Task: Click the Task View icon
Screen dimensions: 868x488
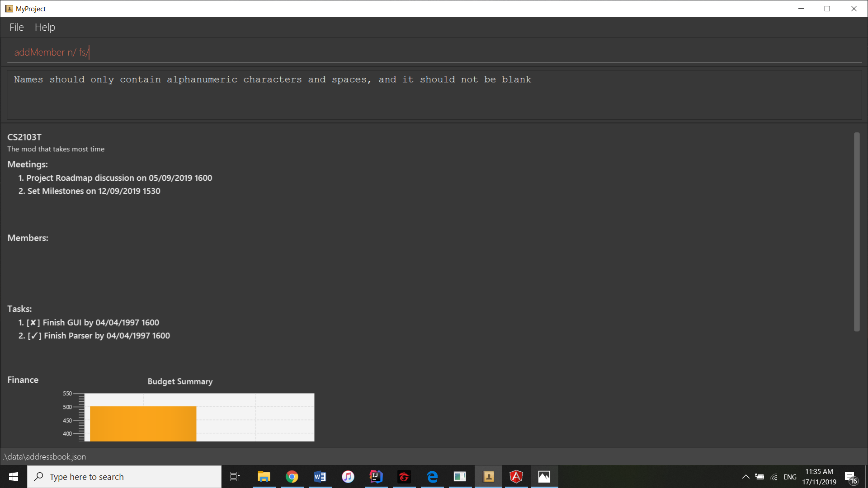Action: (235, 477)
